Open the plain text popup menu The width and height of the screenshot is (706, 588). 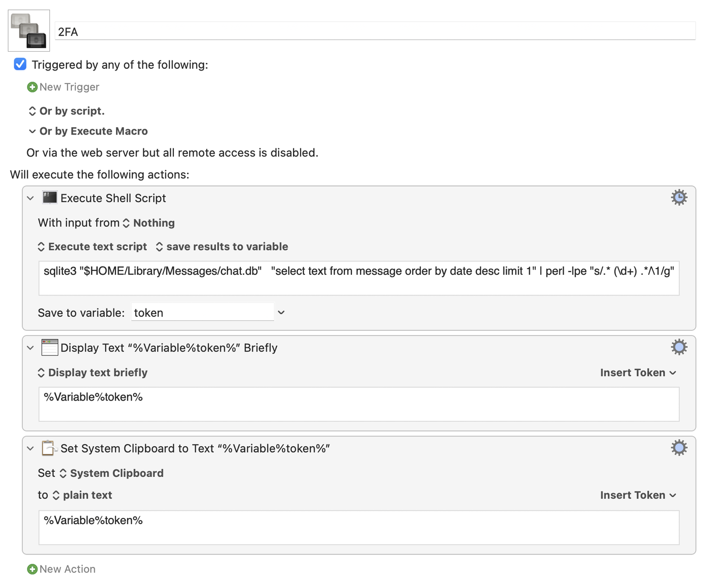point(87,495)
